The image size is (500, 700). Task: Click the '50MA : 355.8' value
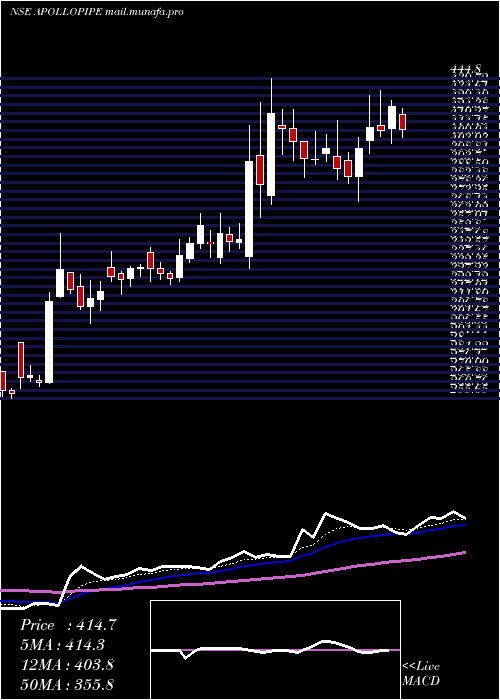[66, 684]
